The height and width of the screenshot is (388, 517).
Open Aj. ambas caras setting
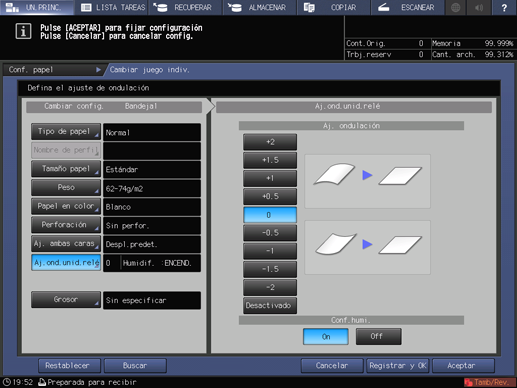(x=66, y=244)
